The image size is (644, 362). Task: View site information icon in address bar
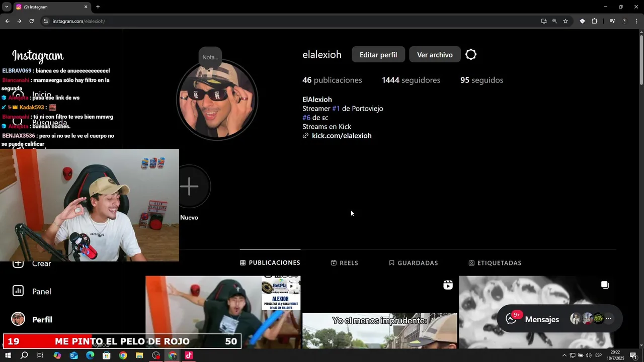[x=46, y=21]
